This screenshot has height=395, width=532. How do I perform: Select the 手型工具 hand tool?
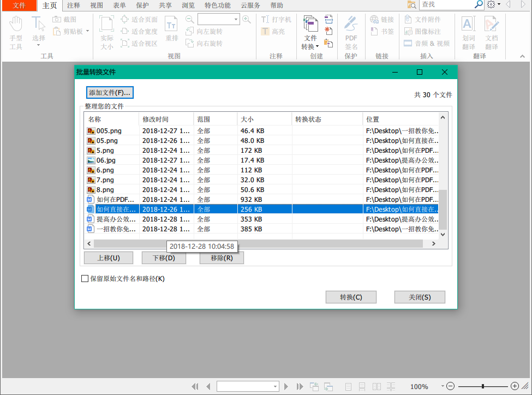[x=16, y=30]
